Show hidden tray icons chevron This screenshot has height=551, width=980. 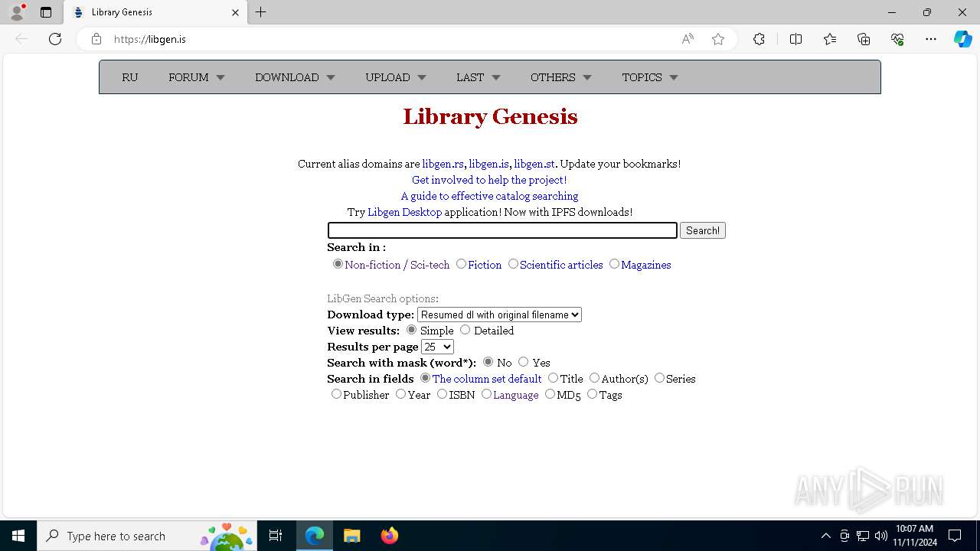825,536
